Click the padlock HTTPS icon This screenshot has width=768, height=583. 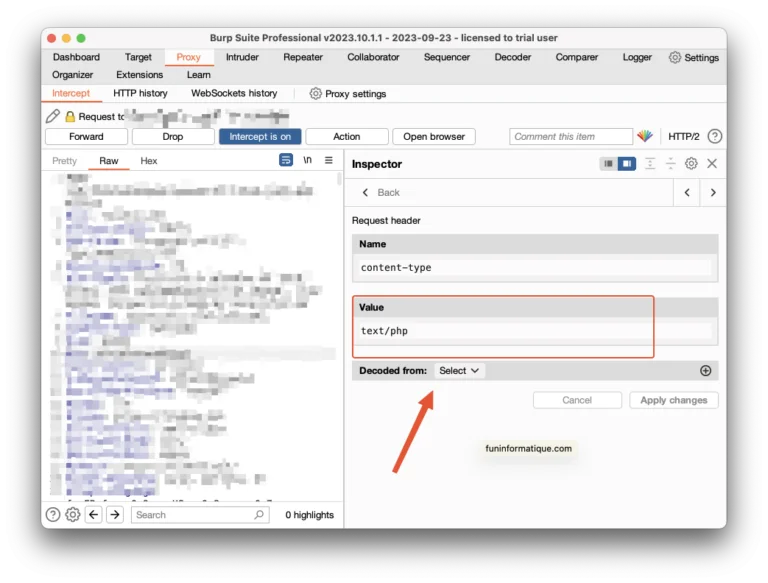(70, 117)
